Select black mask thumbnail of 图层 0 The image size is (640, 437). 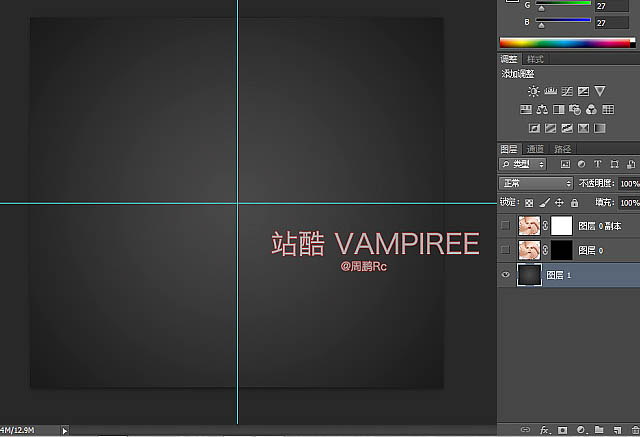(x=562, y=250)
